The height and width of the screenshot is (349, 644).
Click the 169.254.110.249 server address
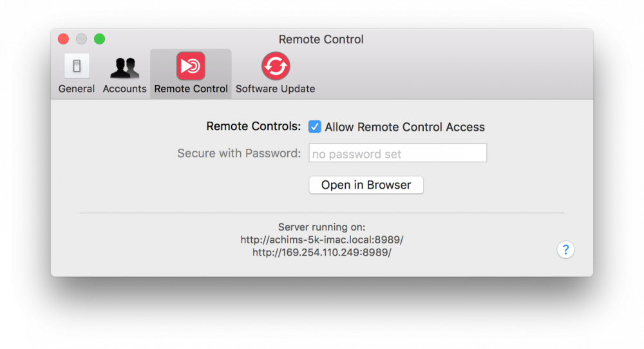pyautogui.click(x=322, y=252)
